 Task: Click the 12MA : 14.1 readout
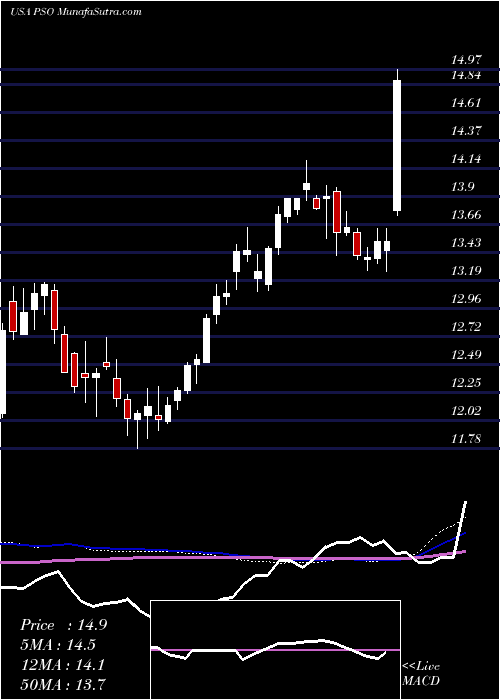click(63, 665)
